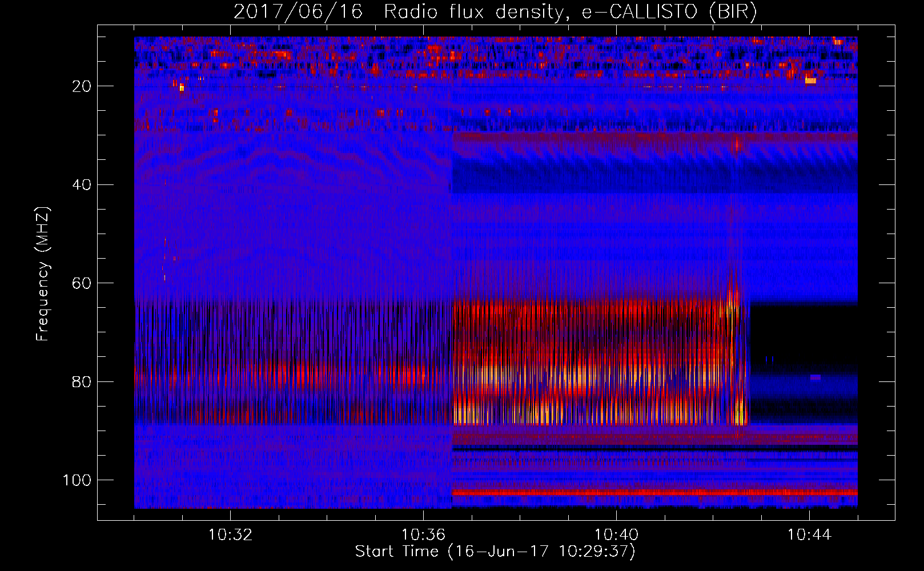Click the plot title "Radio flux density, e-CALLISTO (BIR)"

click(x=571, y=12)
